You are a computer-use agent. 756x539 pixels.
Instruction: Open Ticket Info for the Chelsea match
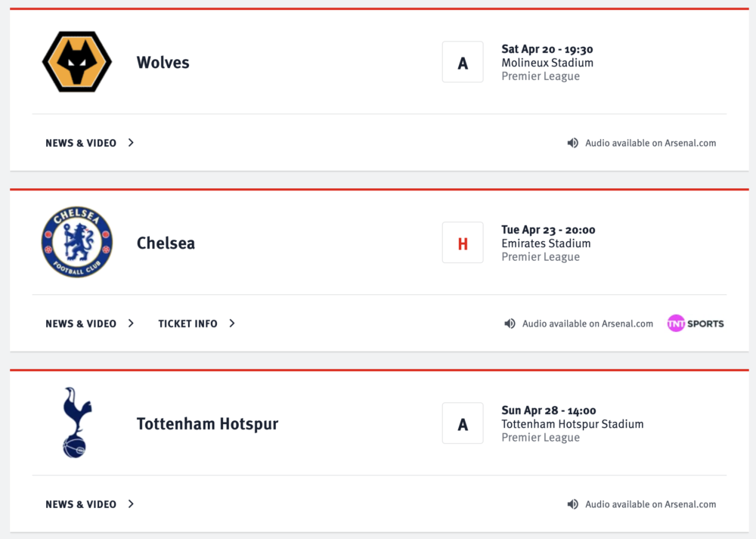188,324
